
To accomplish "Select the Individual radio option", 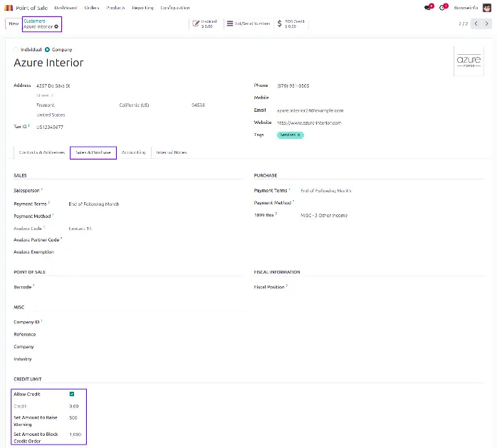I will coord(17,50).
